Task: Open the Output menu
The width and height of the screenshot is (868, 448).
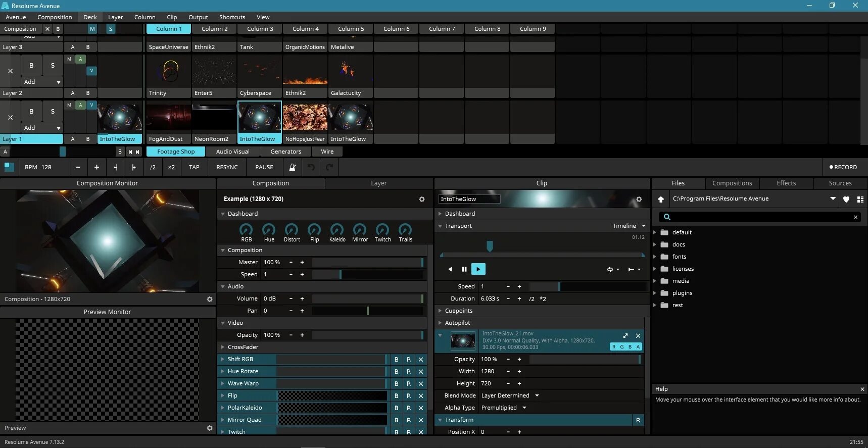Action: 198,17
